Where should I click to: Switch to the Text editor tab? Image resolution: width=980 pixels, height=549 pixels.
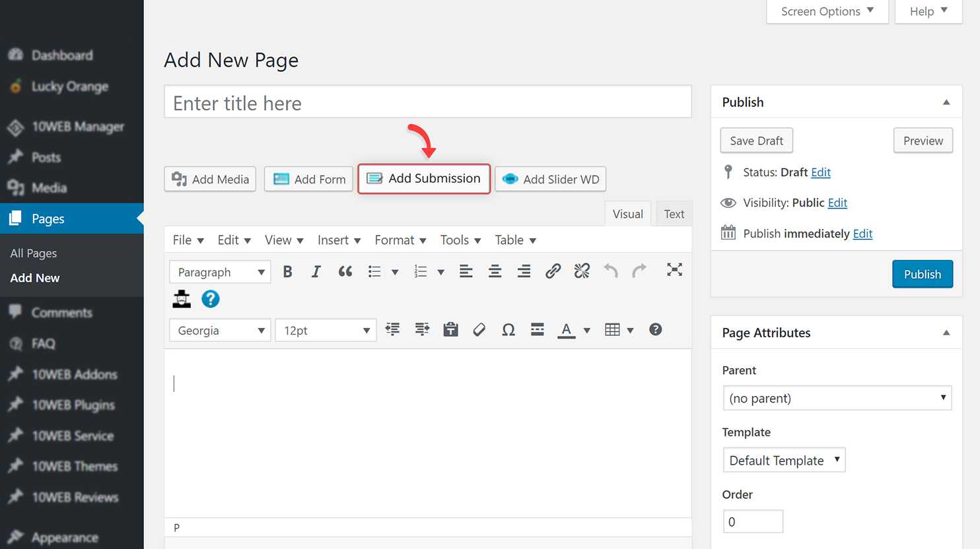coord(674,214)
